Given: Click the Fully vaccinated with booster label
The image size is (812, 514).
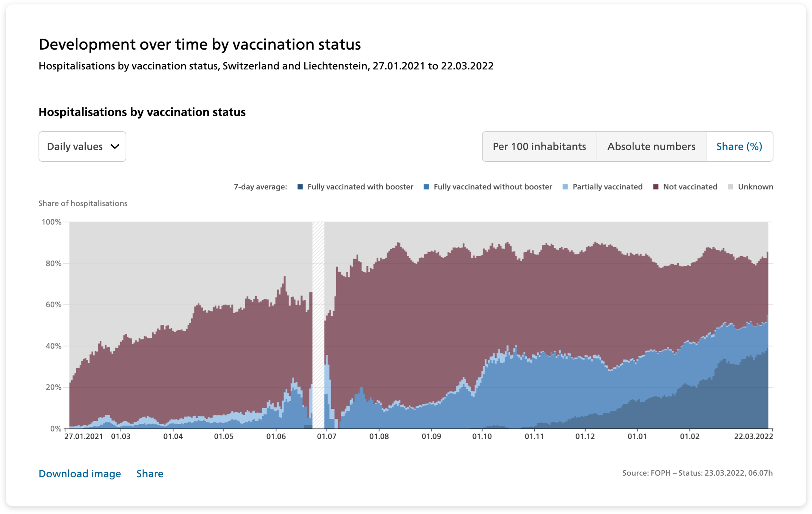Looking at the screenshot, I should click(x=360, y=187).
